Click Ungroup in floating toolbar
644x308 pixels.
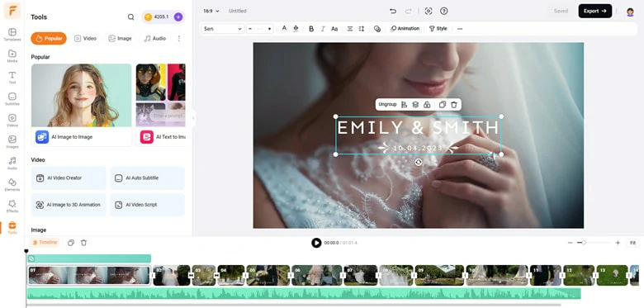(387, 105)
